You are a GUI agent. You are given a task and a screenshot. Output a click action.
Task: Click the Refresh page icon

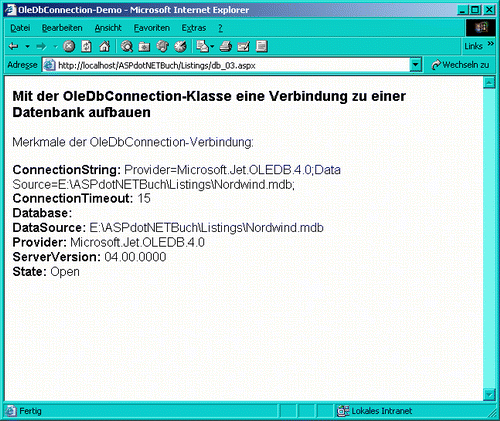tap(87, 46)
